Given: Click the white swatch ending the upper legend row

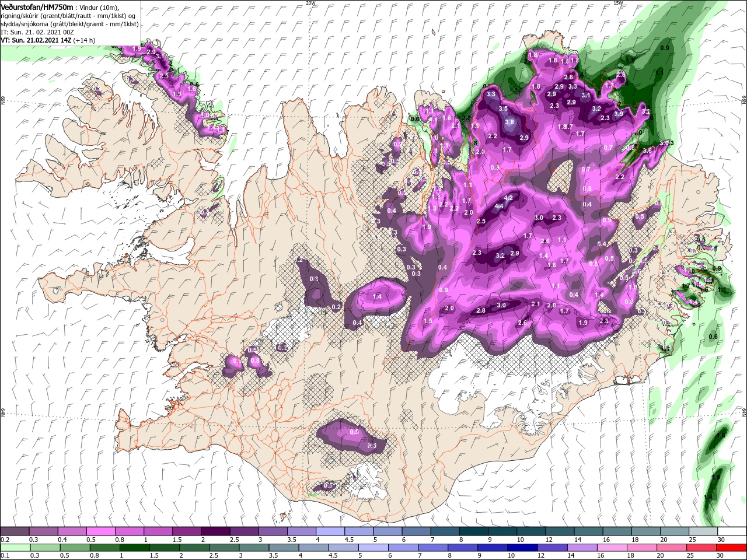Looking at the screenshot, I should pos(732,531).
